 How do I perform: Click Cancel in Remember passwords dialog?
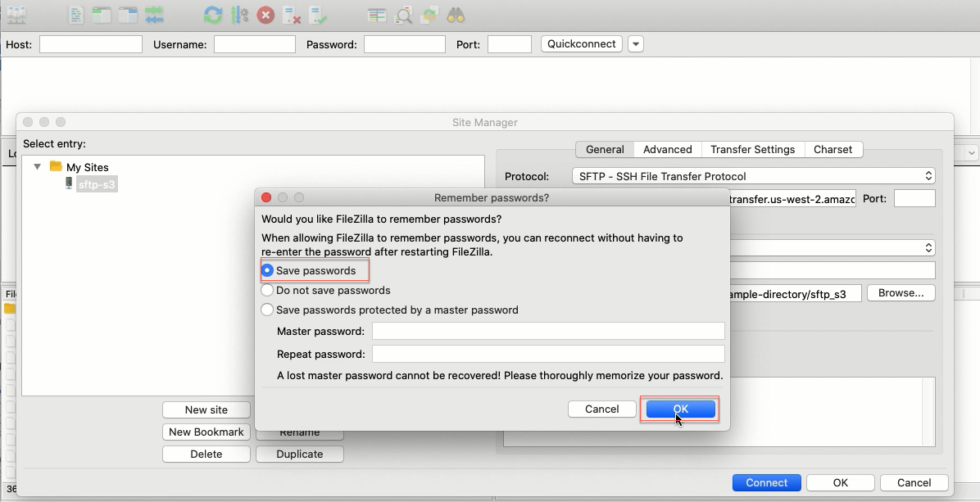coord(602,409)
